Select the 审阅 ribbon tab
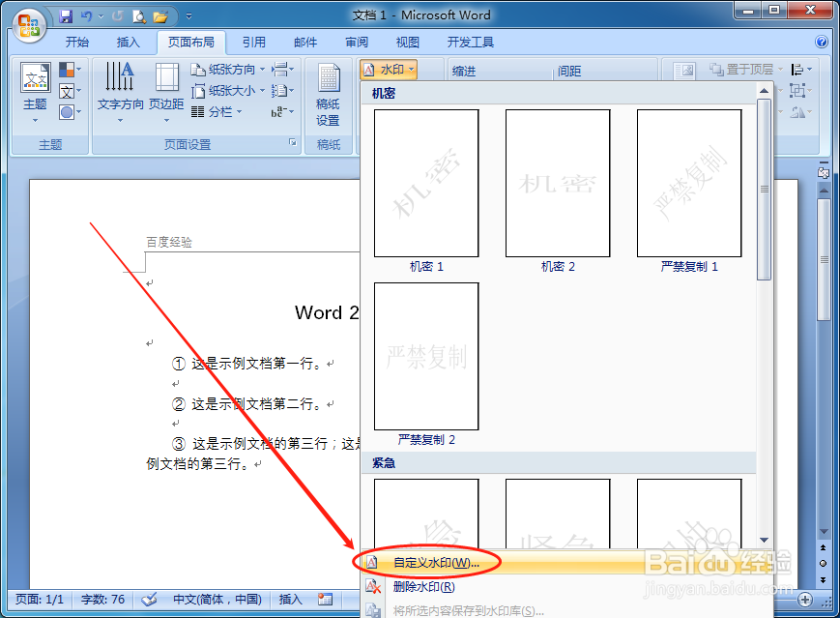The width and height of the screenshot is (840, 618). (x=357, y=42)
